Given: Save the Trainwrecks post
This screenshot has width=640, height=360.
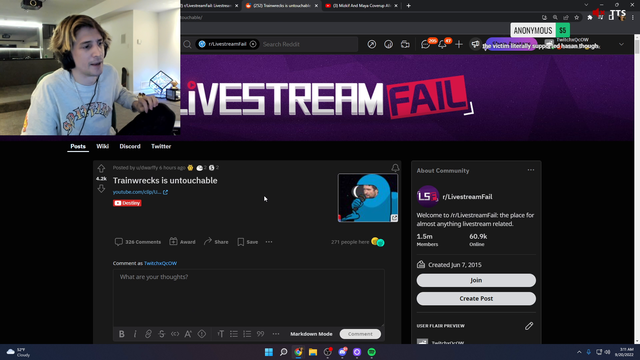Looking at the screenshot, I should pos(248,242).
